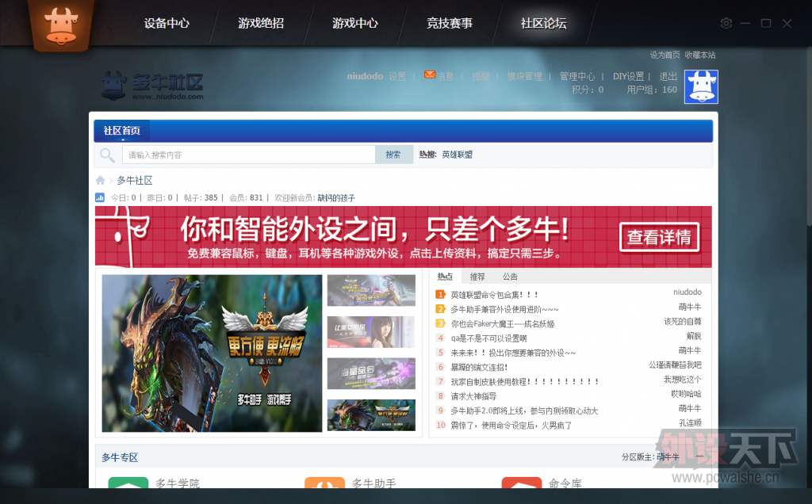812x504 pixels.
Task: Open post 请求大神指导
Action: click(473, 396)
